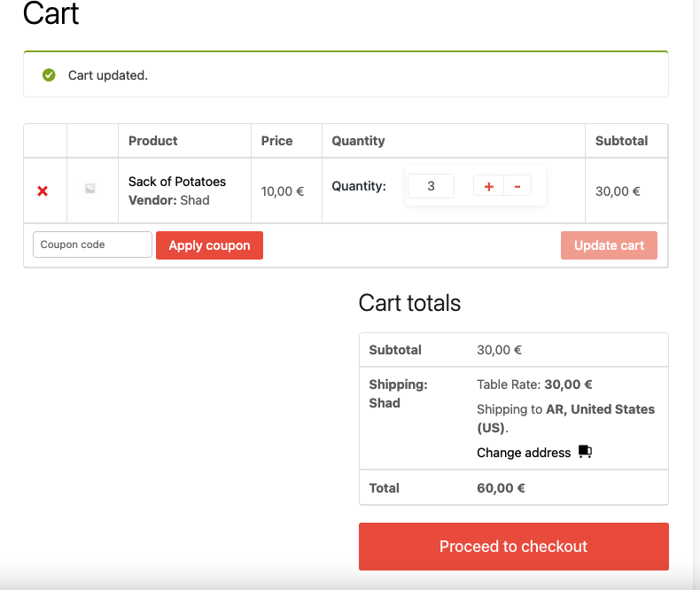
Task: Click the Product column header
Action: (153, 141)
